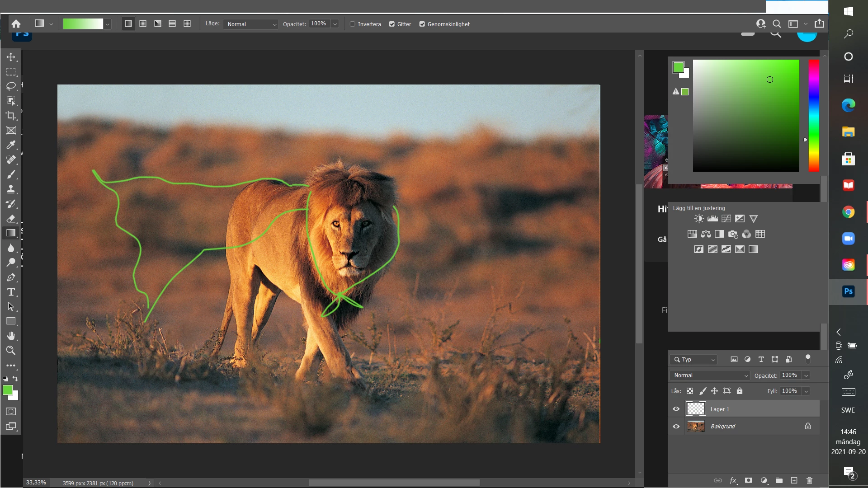The image size is (868, 488).
Task: Open the Läge blend mode dropdown
Action: 251,24
